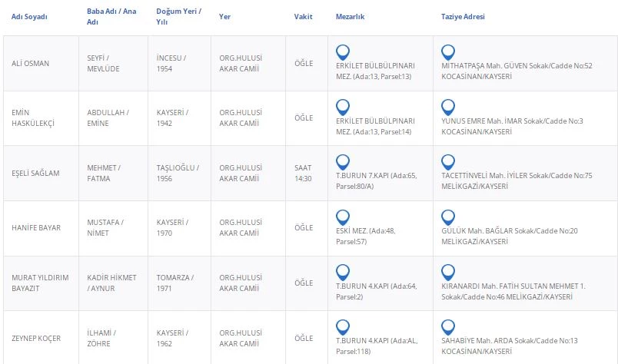Select the ZEYNEP KOÇER name cell
Viewport: 618px width, 364px height.
(36, 338)
